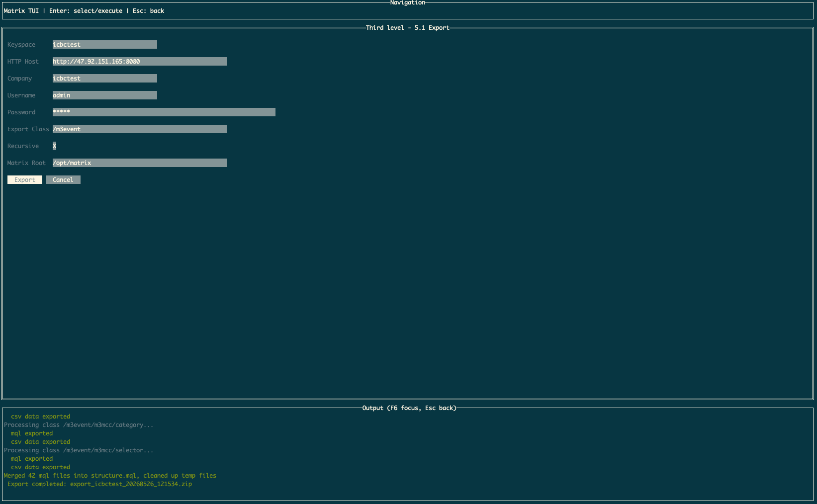Select the HTTP Host input field
817x504 pixels.
[140, 62]
